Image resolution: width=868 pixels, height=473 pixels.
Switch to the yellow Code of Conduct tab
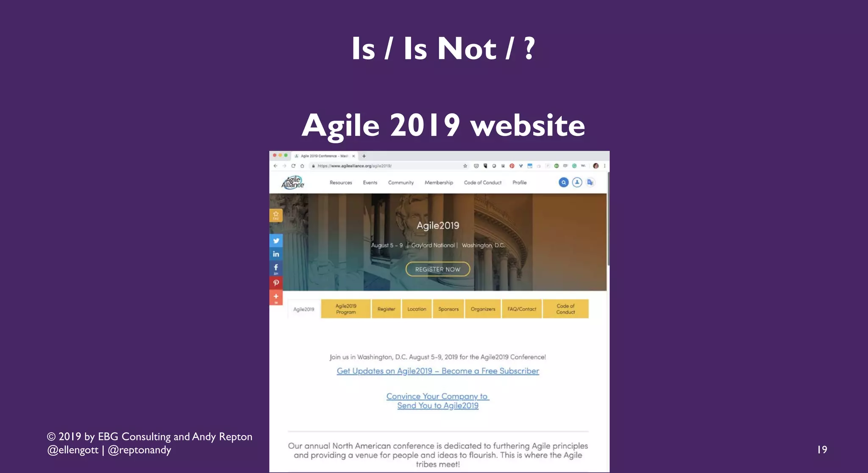tap(566, 309)
